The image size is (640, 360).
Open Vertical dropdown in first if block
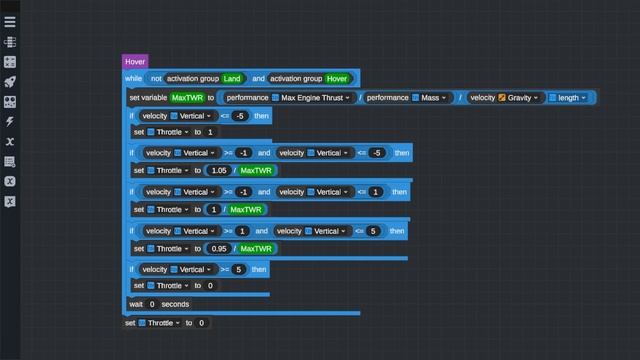(x=191, y=116)
